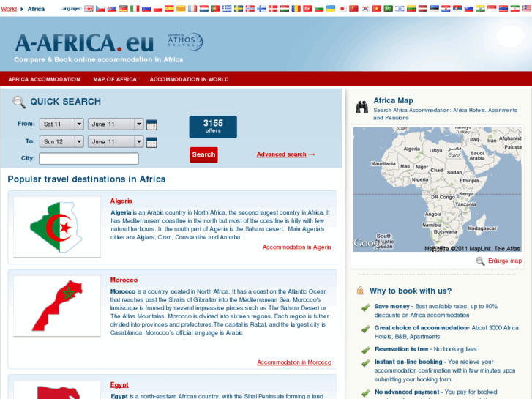Pick the Ukrainian flag language
The height and width of the screenshot is (399, 532).
pos(331,9)
